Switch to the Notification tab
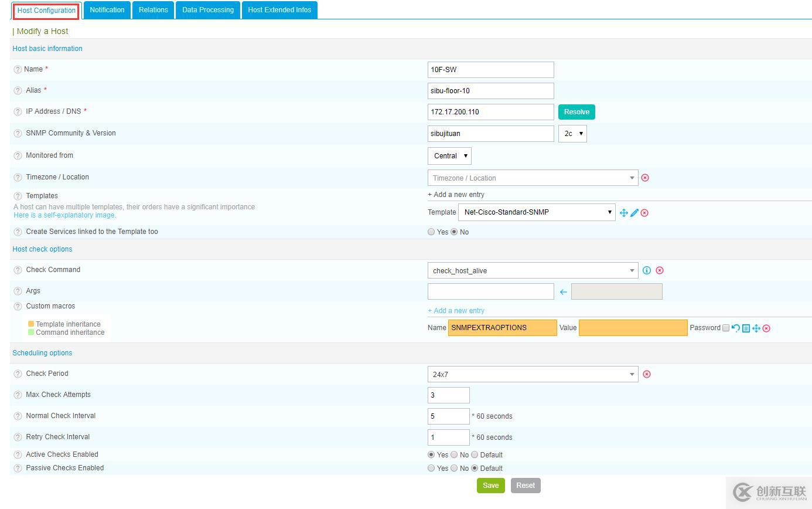Viewport: 812px width, 509px height. click(107, 10)
